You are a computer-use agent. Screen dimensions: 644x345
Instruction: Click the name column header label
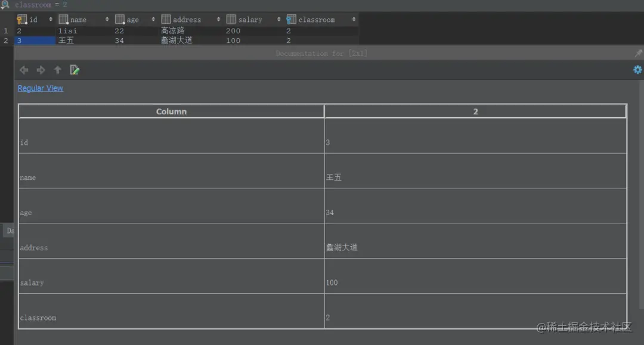pos(79,20)
